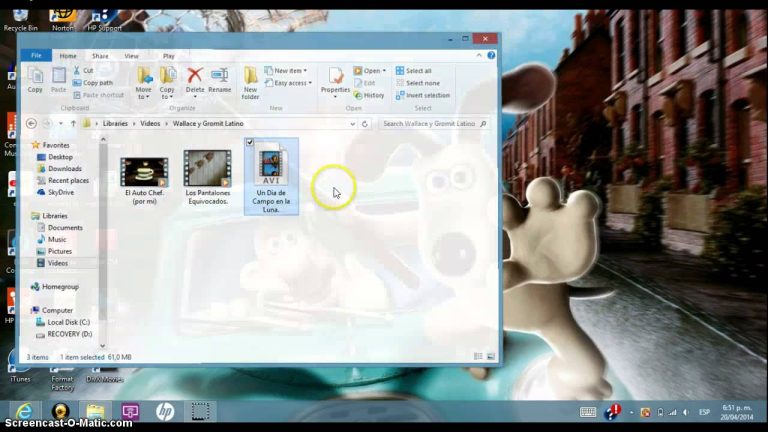This screenshot has width=768, height=432.
Task: Expand the Delete options arrow
Action: point(195,97)
